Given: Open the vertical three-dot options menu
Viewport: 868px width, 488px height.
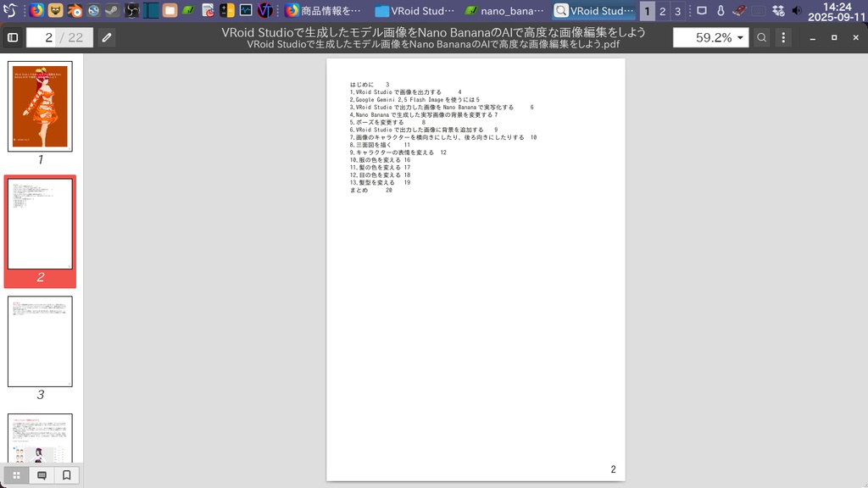Looking at the screenshot, I should coord(782,37).
